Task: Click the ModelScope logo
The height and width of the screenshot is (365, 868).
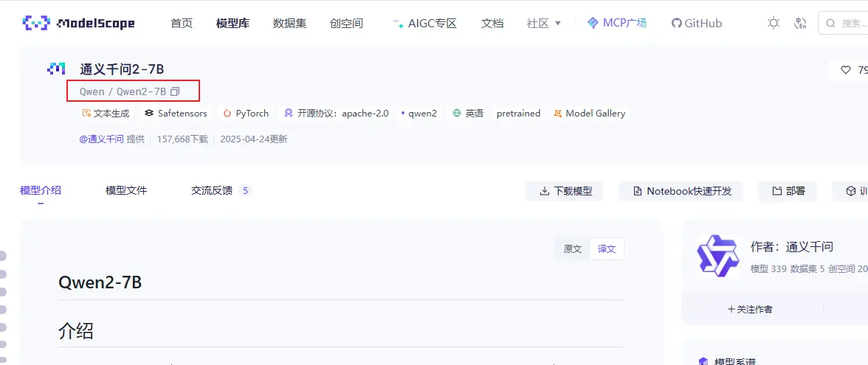Action: (x=78, y=24)
